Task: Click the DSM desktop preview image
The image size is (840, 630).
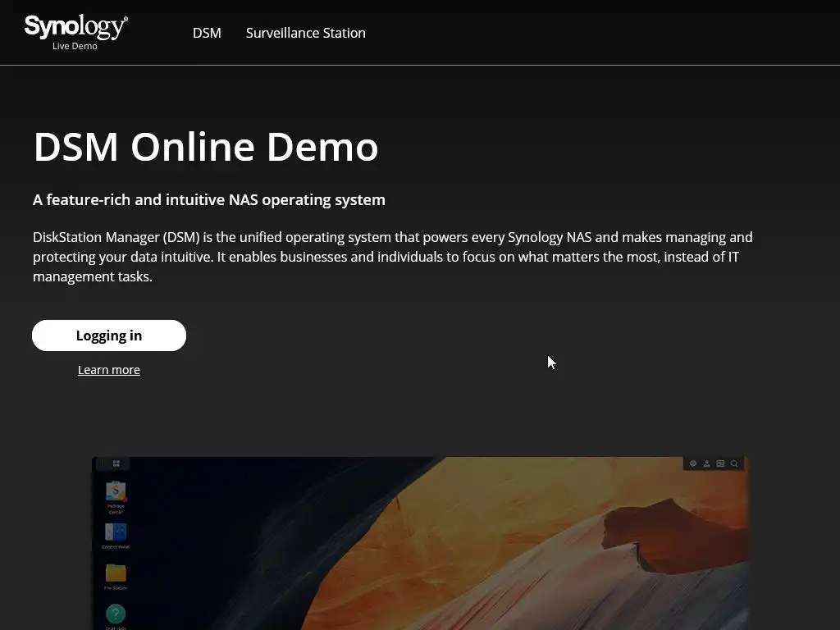Action: click(421, 543)
